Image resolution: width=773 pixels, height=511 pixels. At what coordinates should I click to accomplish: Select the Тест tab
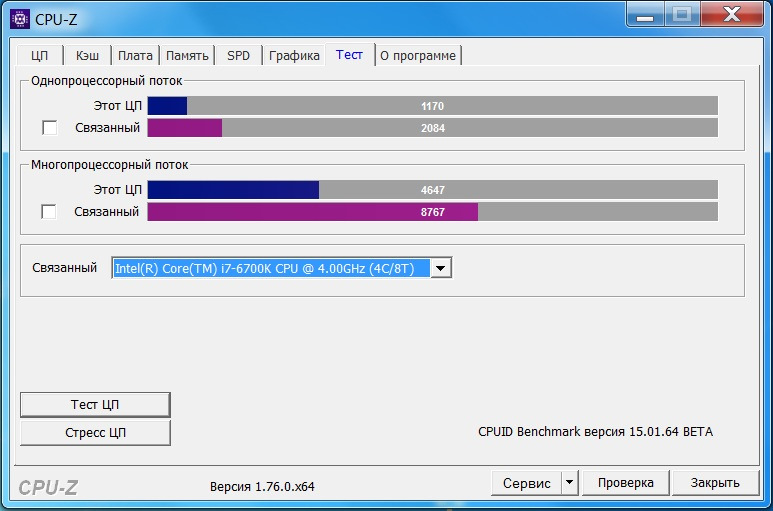click(349, 54)
